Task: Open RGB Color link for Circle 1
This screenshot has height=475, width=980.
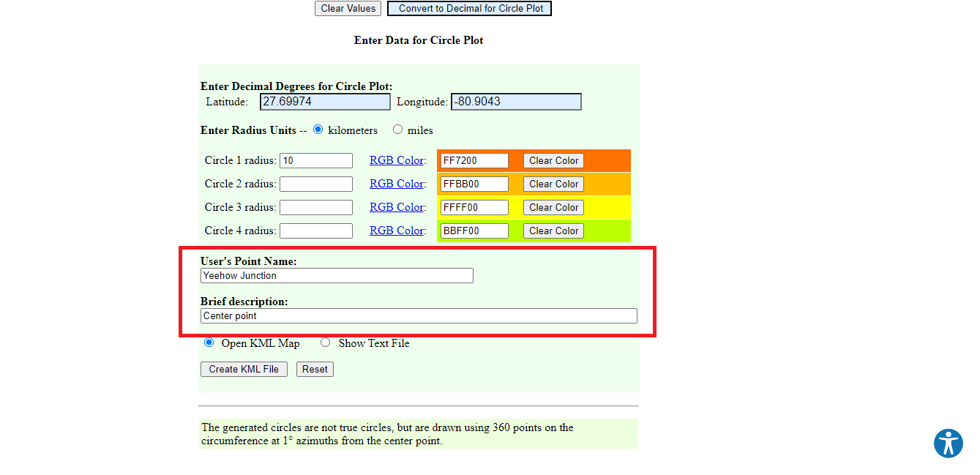Action: pos(396,160)
